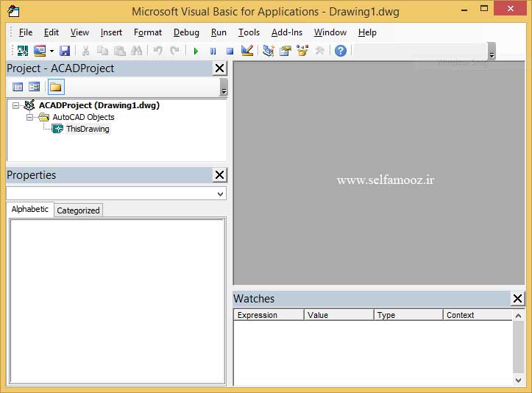The image size is (532, 393).
Task: Click the Undo toolbar icon
Action: point(157,51)
